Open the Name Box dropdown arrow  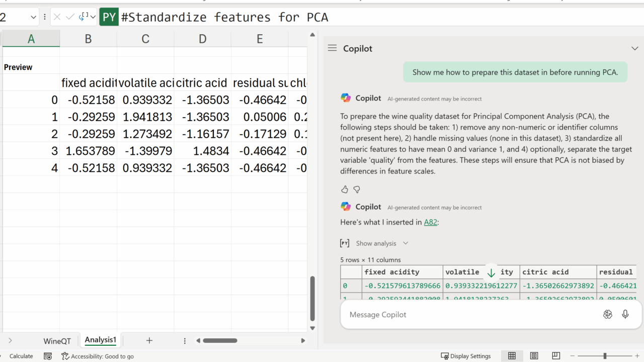(34, 17)
